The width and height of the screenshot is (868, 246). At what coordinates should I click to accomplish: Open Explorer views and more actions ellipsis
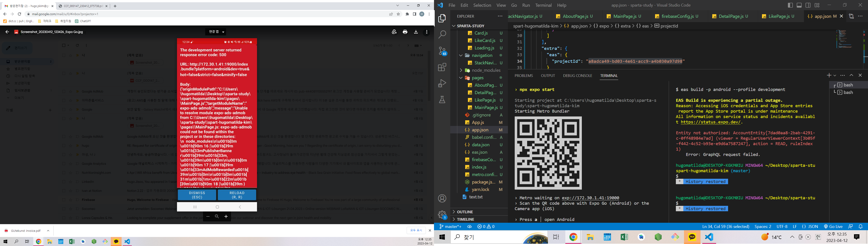tap(500, 16)
